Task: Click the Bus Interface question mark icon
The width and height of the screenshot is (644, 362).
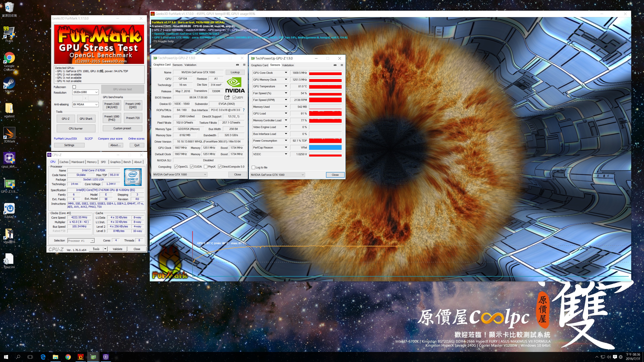Action: (244, 110)
